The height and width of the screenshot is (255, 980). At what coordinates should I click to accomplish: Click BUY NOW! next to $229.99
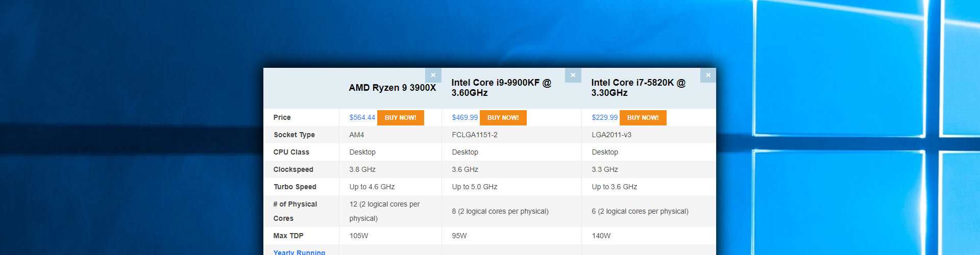coord(643,117)
